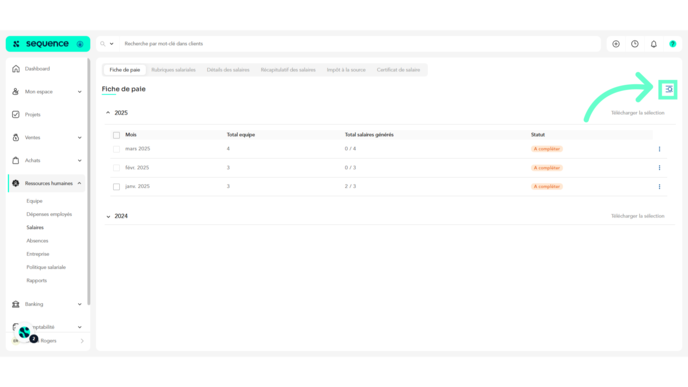Collapse the Ressources humaines chevron
The height and width of the screenshot is (387, 688).
pyautogui.click(x=79, y=183)
